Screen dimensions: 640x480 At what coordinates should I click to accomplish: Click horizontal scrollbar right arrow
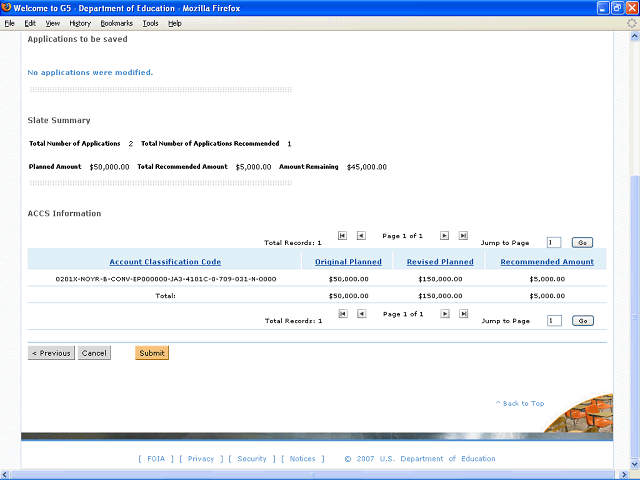624,475
